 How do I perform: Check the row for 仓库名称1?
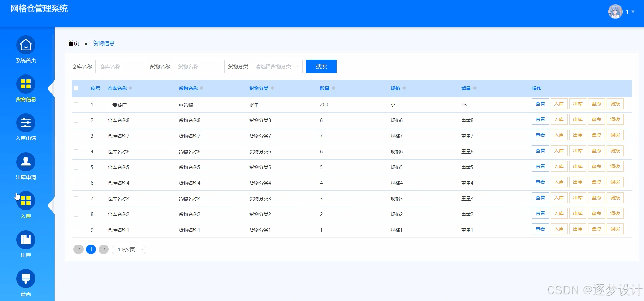click(x=76, y=230)
